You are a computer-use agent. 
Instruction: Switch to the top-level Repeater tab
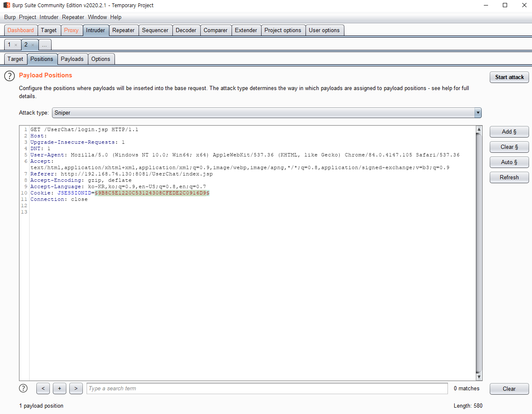123,30
